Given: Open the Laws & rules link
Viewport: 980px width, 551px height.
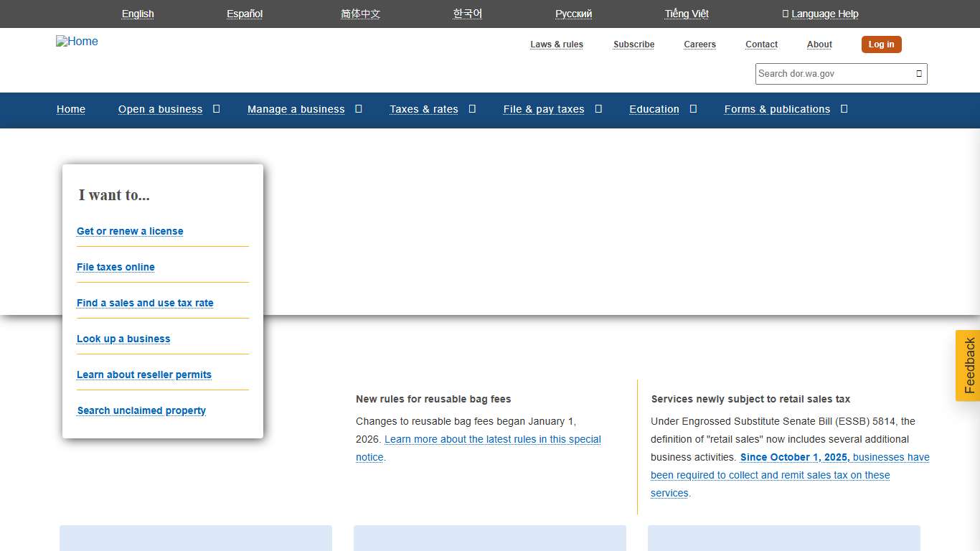Looking at the screenshot, I should point(556,44).
